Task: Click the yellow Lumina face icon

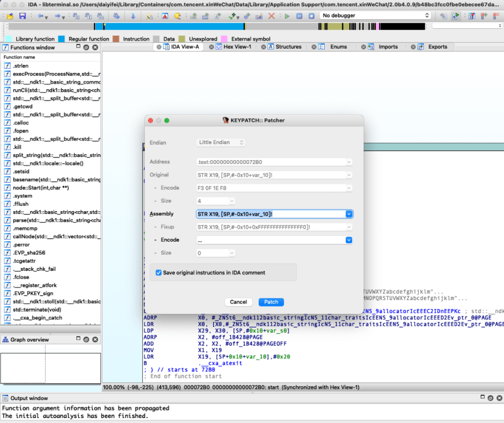Action: pyautogui.click(x=177, y=16)
